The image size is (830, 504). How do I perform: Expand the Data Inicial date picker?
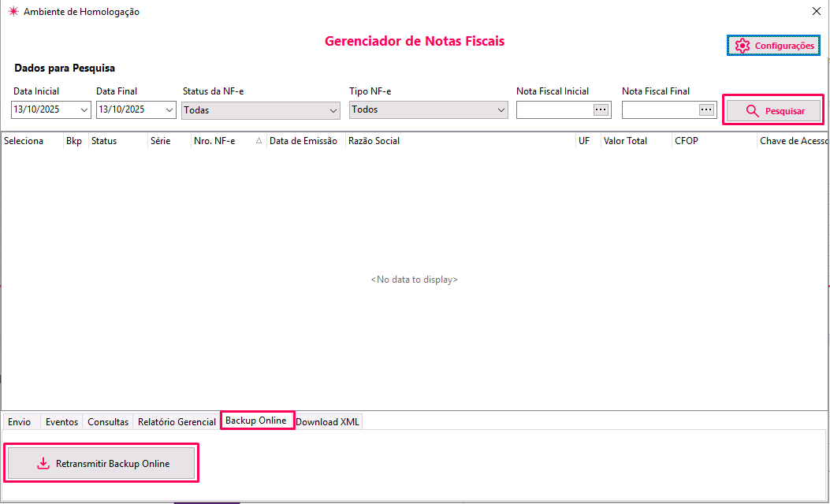(84, 110)
